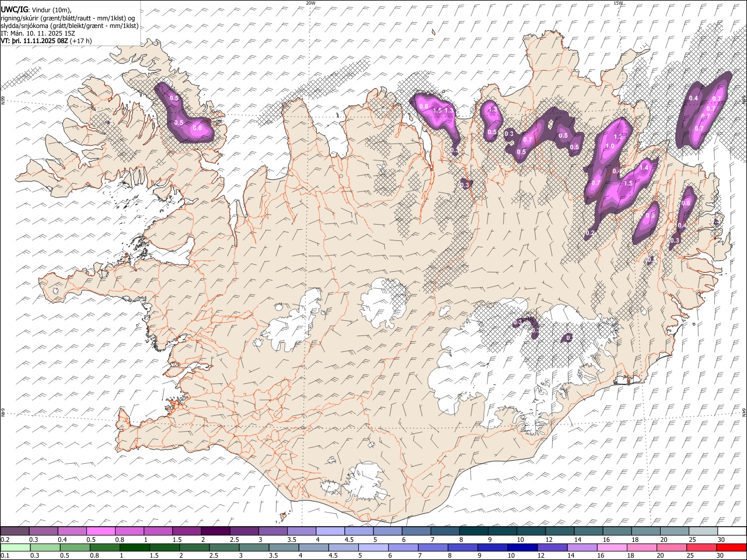Click the dark purple 2 swatch in the snow legend
The height and width of the screenshot is (560, 747).
(215, 531)
